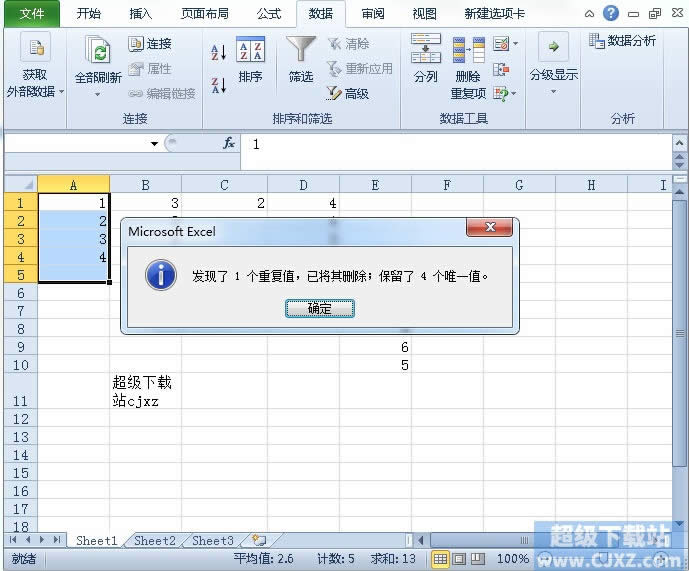Click the Connections (连接) button

[x=150, y=44]
